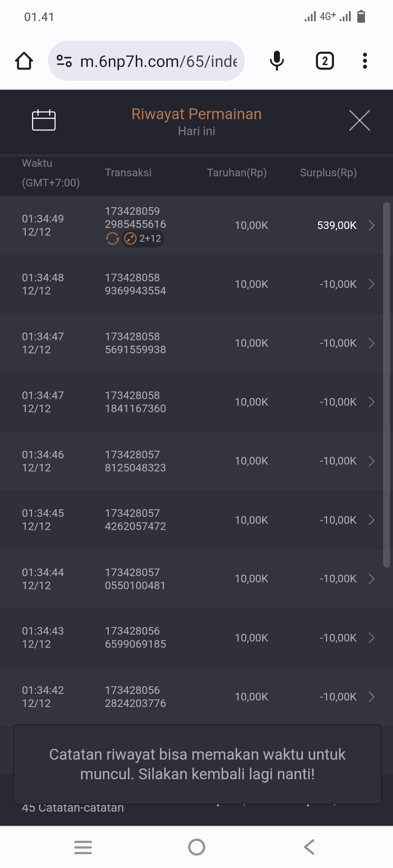The width and height of the screenshot is (393, 868).
Task: Tap the browser home icon
Action: (x=24, y=61)
